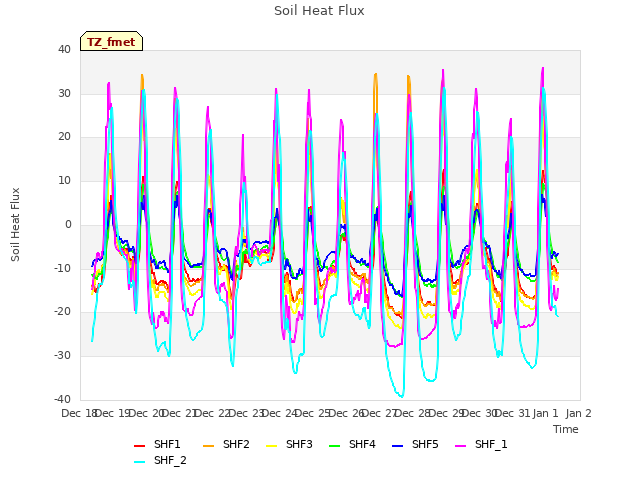Click the blue SHF5 legend color marker
640x480 pixels.
tap(398, 446)
